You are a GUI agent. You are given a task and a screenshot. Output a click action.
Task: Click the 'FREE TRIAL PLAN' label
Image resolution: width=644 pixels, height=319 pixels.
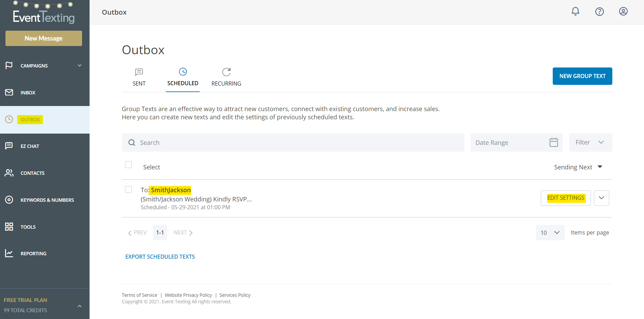pyautogui.click(x=26, y=300)
